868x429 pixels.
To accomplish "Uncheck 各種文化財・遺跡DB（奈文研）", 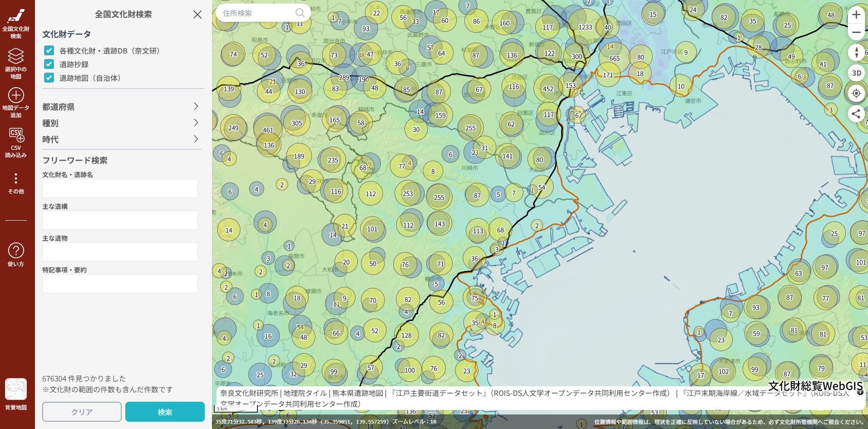I will [x=48, y=51].
